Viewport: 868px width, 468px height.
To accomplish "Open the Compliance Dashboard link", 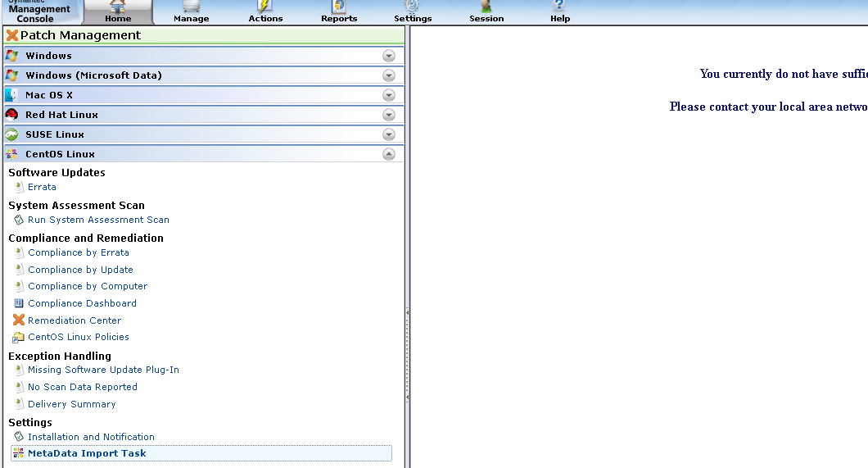I will (x=82, y=303).
